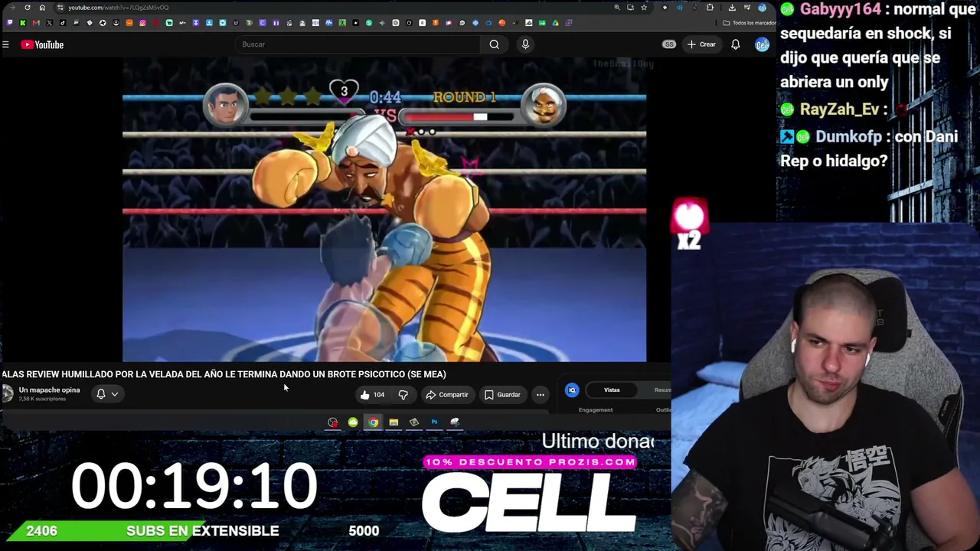
Task: Toggle the blue sound-wave extension
Action: click(x=679, y=8)
